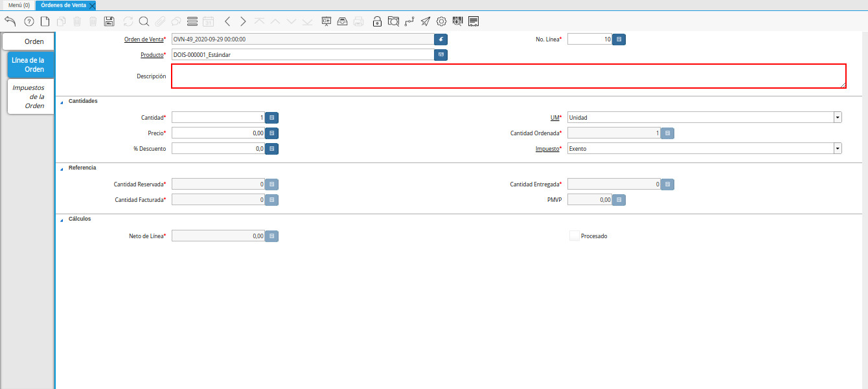The width and height of the screenshot is (868, 389).
Task: Click the calendar history icon
Action: click(x=208, y=21)
